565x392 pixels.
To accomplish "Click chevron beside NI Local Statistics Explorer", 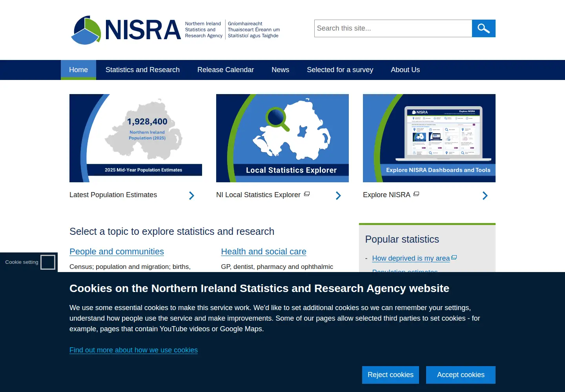I will tap(338, 196).
